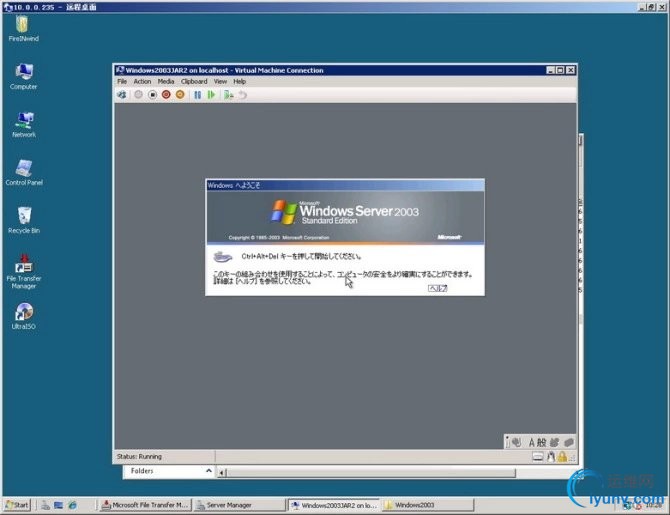The image size is (670, 515).
Task: Click the Windows へようこそ dialog title
Action: coord(234,185)
